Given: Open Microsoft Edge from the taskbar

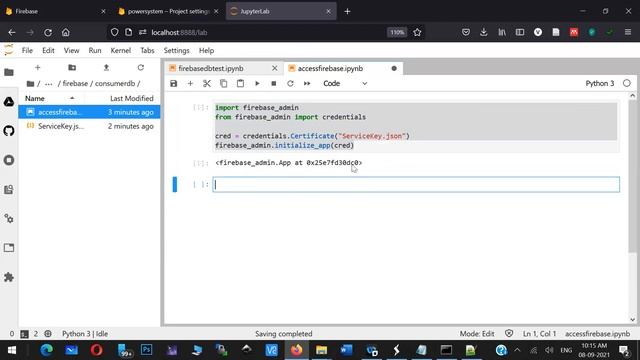Looking at the screenshot, I should [x=46, y=350].
